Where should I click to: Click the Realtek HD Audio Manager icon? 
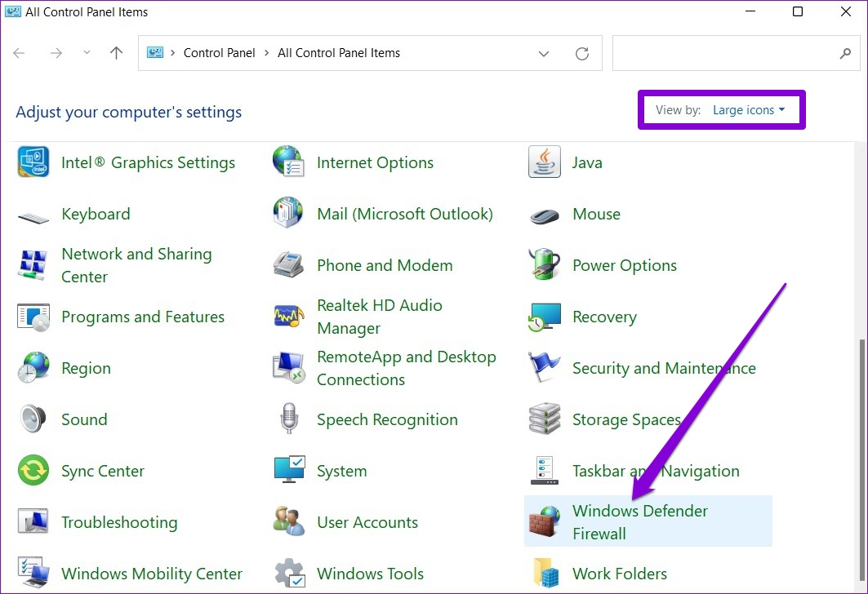pyautogui.click(x=288, y=317)
